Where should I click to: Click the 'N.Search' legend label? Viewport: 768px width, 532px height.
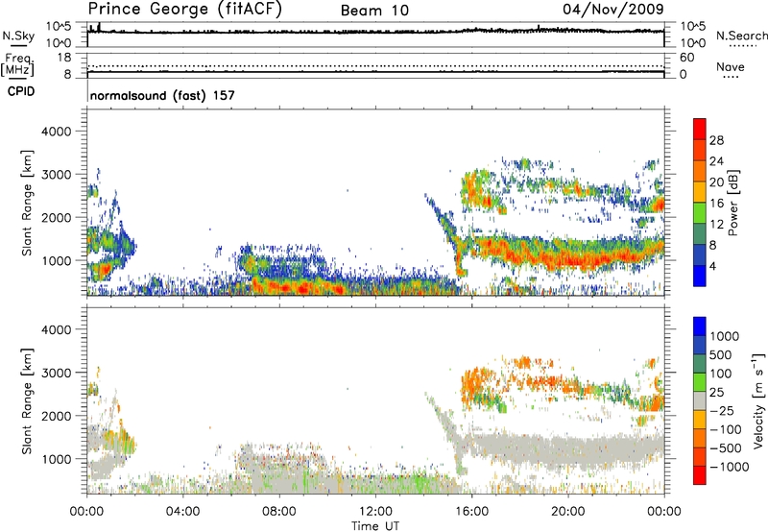[741, 36]
